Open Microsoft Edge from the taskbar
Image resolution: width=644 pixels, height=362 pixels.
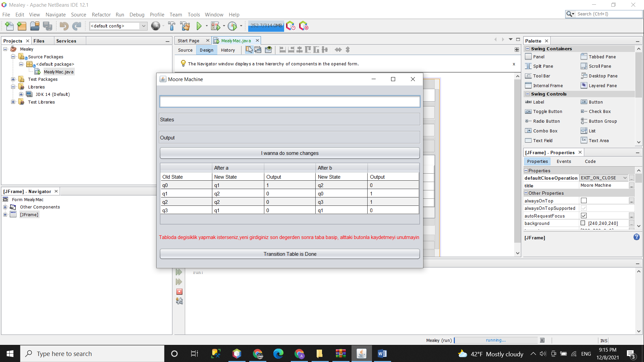(278, 354)
